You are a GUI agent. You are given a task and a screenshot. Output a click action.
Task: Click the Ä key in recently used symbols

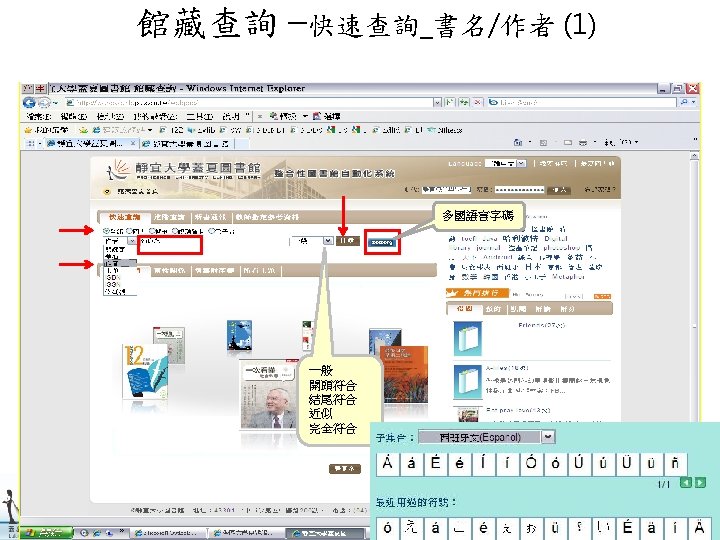tap(699, 528)
